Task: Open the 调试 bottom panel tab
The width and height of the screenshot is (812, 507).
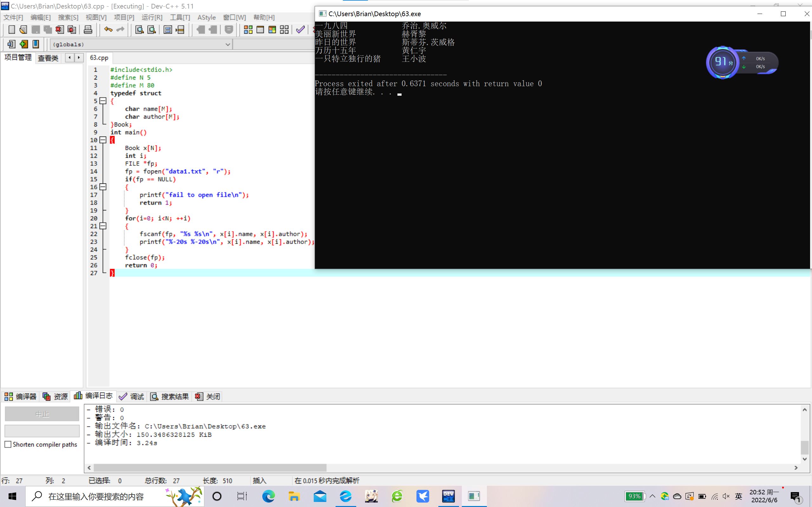Action: coord(132,396)
